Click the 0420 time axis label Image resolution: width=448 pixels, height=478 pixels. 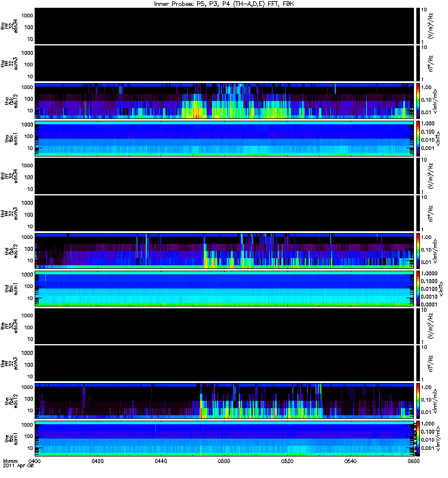[x=97, y=461]
